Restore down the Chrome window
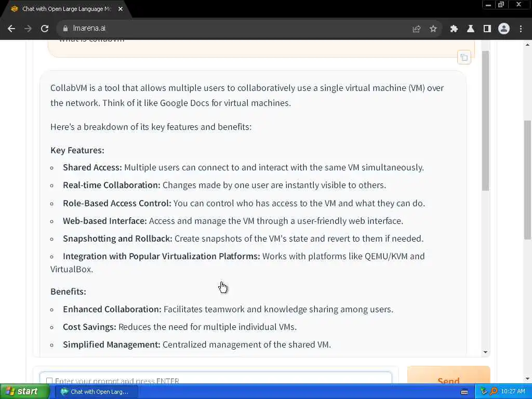Screen dimensions: 532x399 pos(501,5)
